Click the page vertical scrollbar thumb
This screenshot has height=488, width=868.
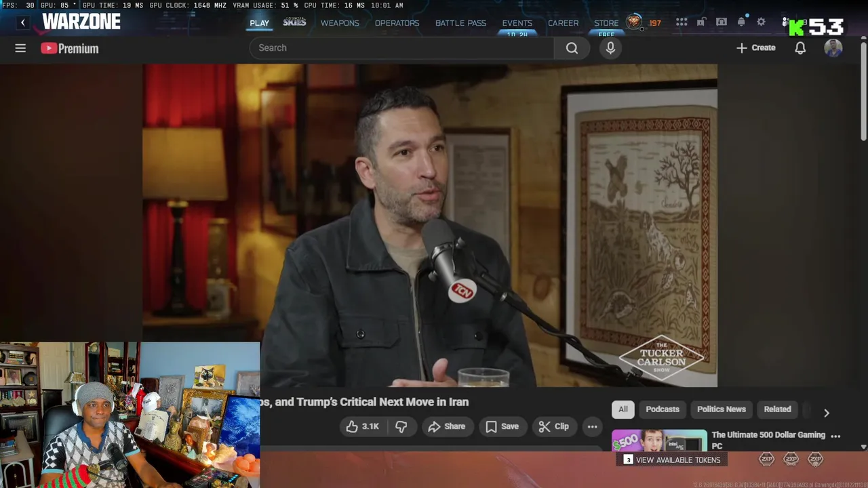[863, 91]
